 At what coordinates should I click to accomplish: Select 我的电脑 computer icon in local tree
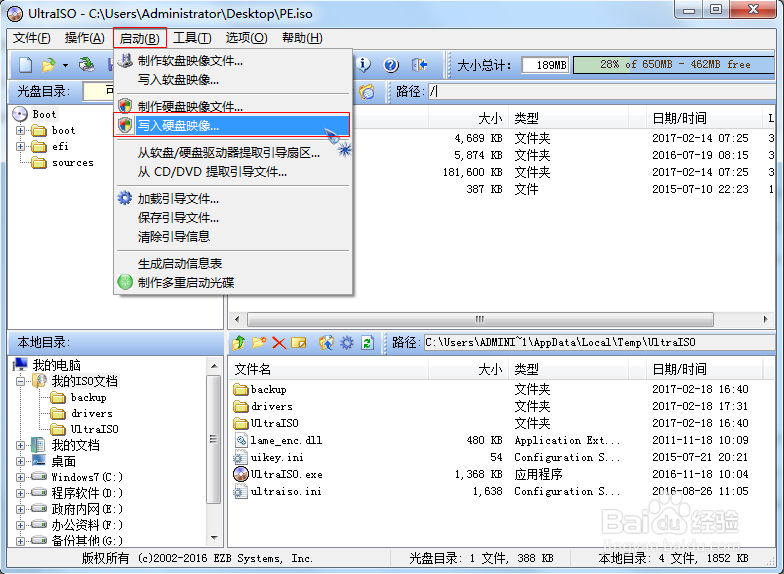(x=20, y=364)
